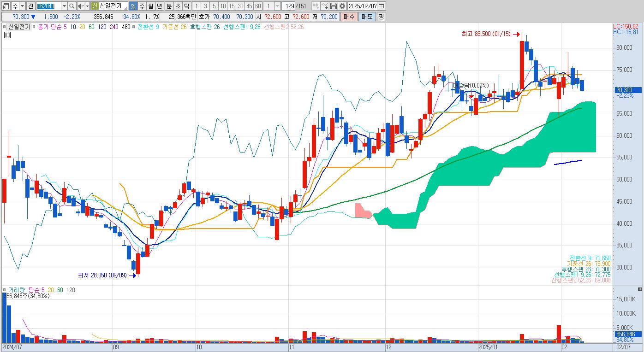Image resolution: width=644 pixels, height=352 pixels.
Task: Click the 후행스팬 26 legend label
Action: click(x=205, y=27)
